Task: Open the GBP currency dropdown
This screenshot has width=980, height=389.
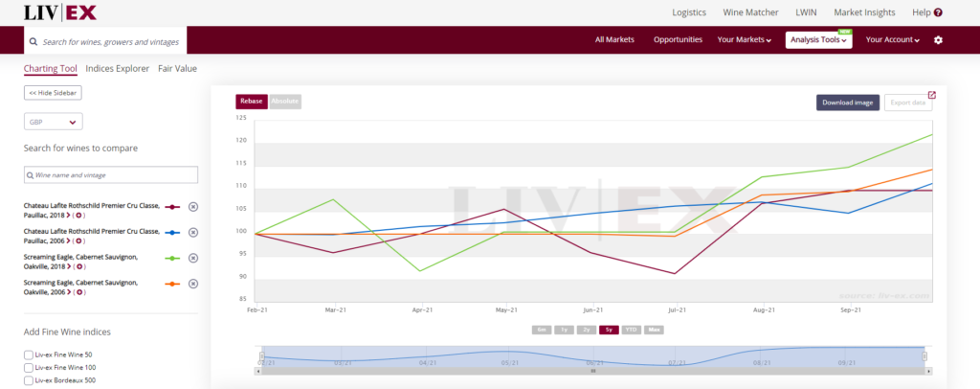Action: tap(54, 122)
